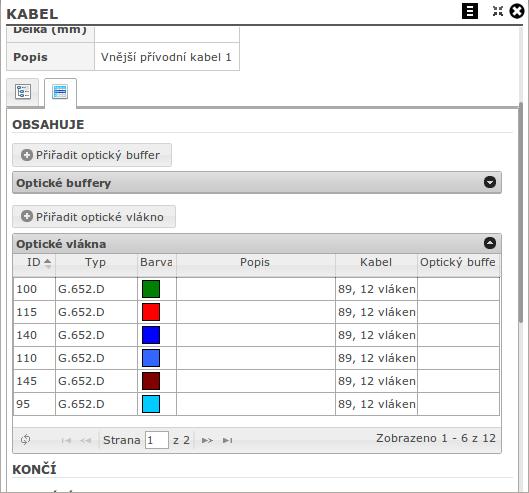Viewport: 529px width, 493px height.
Task: Click '89, 12 vláken' in row 115
Action: [x=377, y=312]
